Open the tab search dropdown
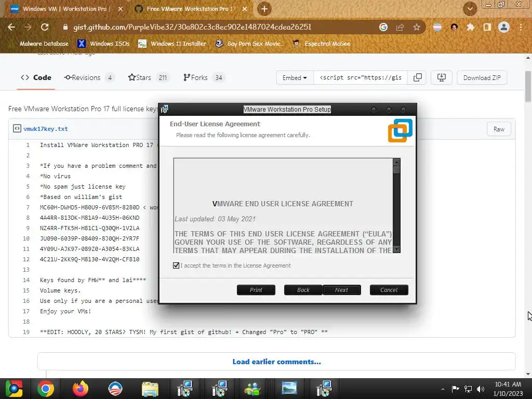532x399 pixels. click(470, 9)
